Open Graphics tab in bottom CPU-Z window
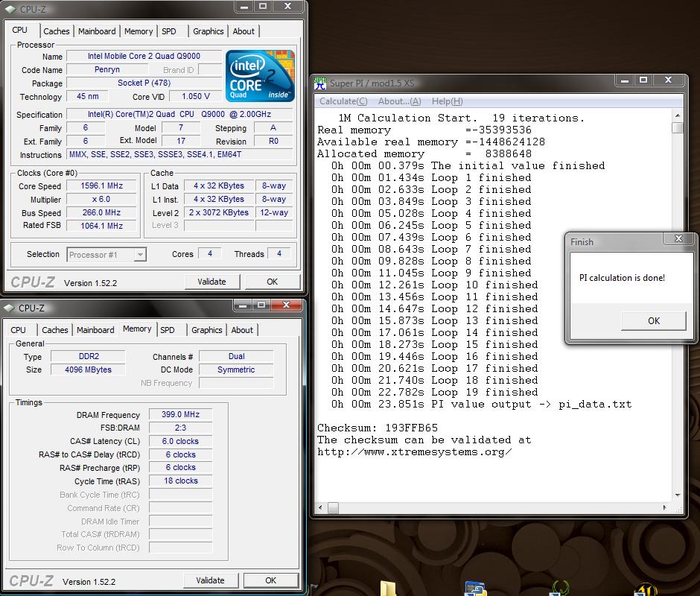The height and width of the screenshot is (596, 700). tap(207, 330)
